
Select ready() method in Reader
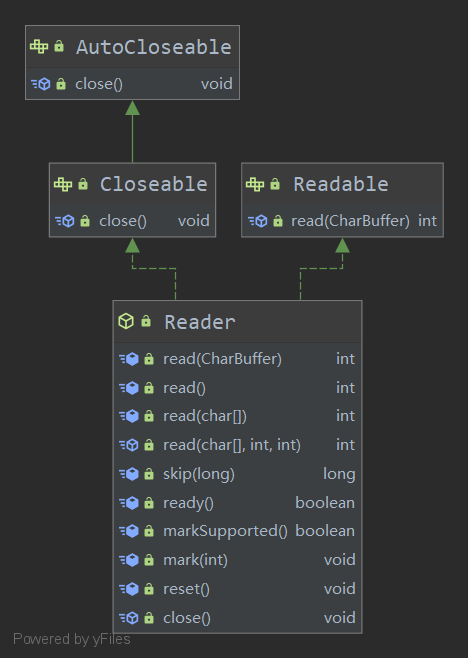point(188,503)
